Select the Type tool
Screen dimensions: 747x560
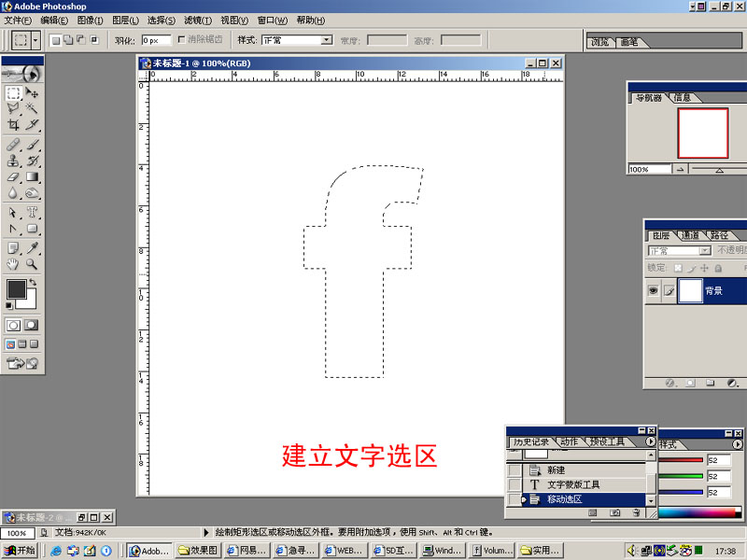click(x=32, y=212)
